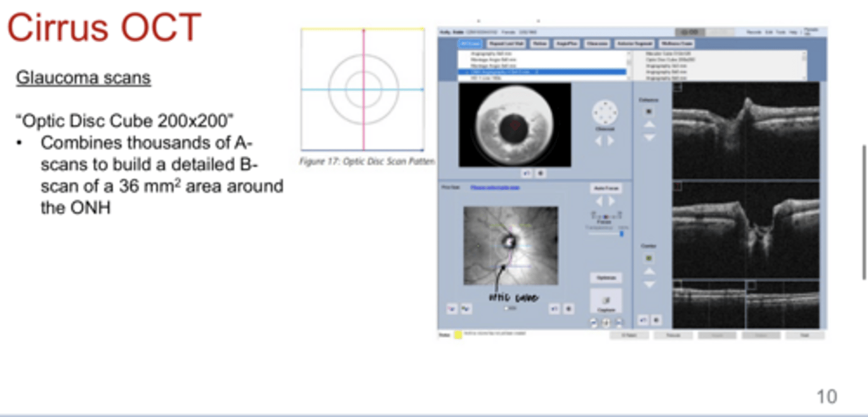This screenshot has width=868, height=417.
Task: Click the first icon below fundus image left
Action: (x=451, y=309)
